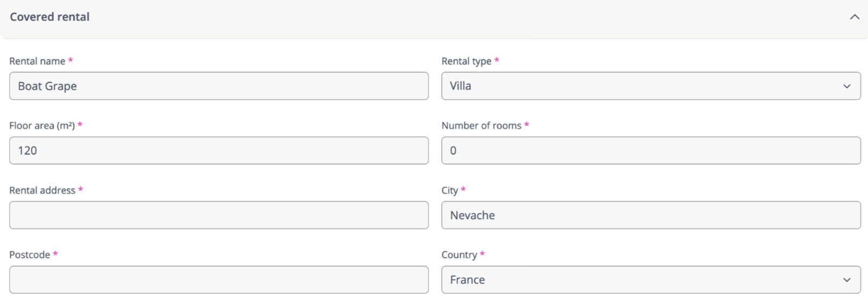The height and width of the screenshot is (304, 868).
Task: Click the Rental name label text
Action: point(37,61)
